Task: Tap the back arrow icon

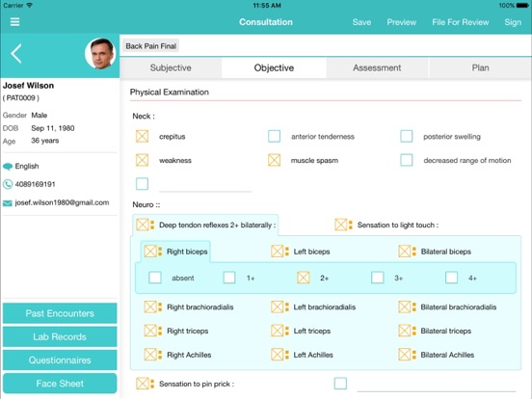Action: 16,54
